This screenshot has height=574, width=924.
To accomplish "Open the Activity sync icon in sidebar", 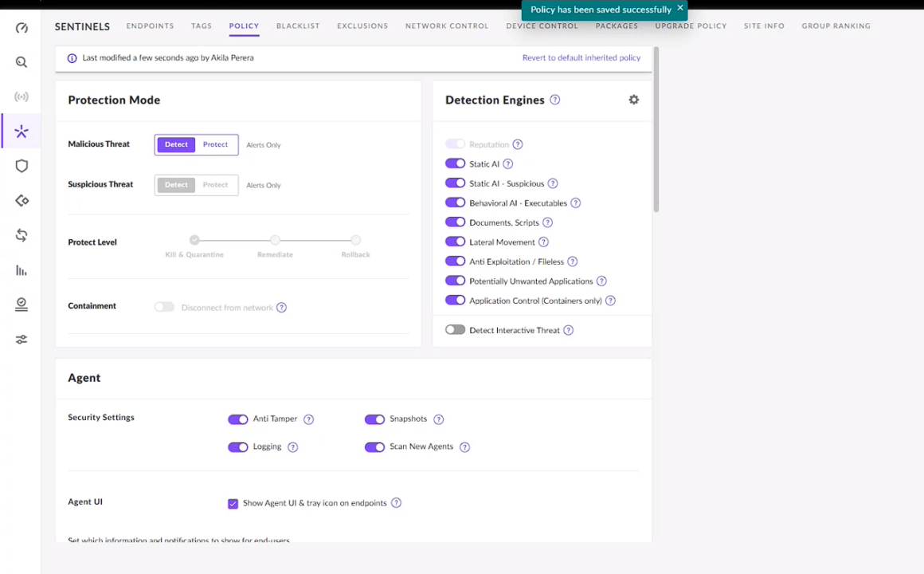I will coord(22,235).
